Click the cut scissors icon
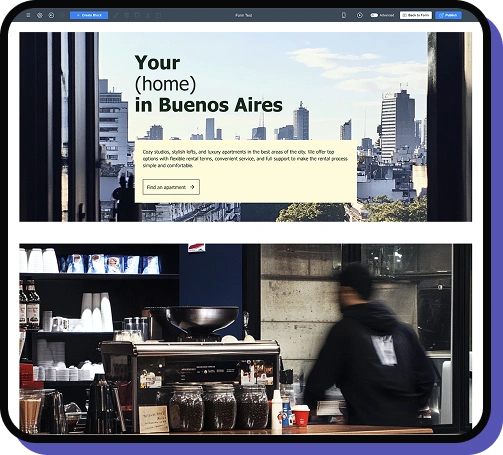 tap(148, 15)
